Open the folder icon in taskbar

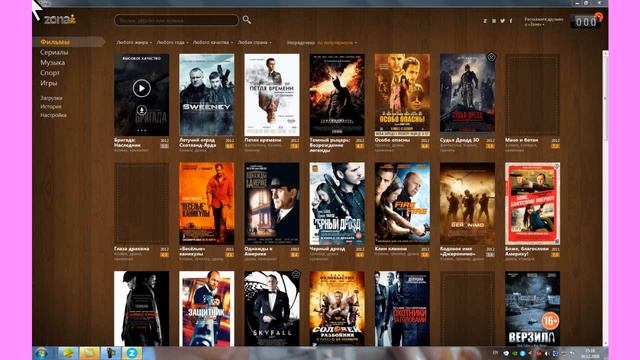[89, 353]
